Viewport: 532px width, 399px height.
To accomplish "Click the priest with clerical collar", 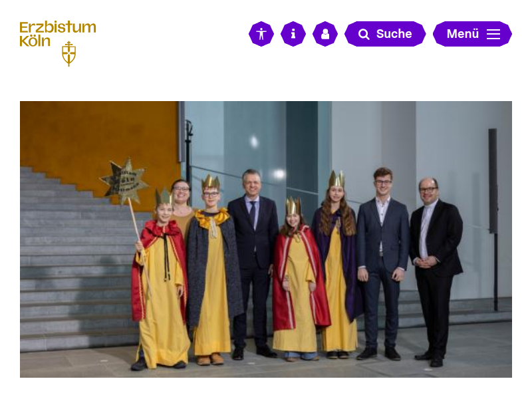I will click(x=435, y=271).
